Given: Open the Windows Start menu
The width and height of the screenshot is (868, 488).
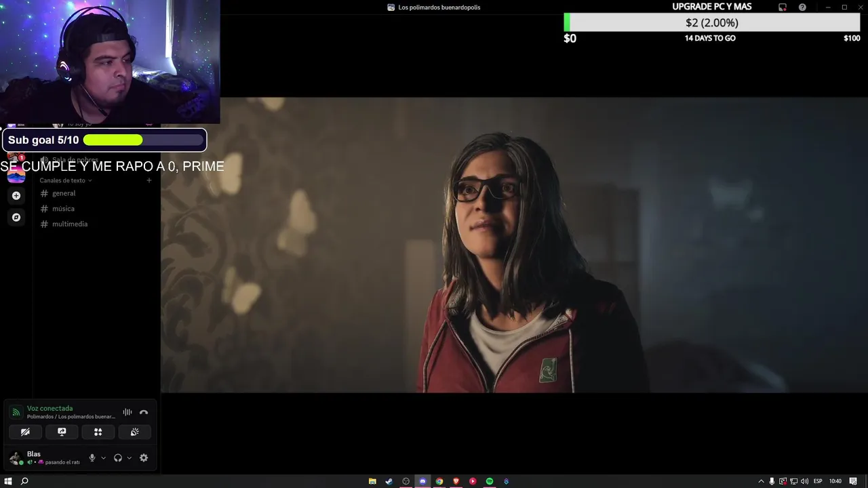Looking at the screenshot, I should pos(8,481).
